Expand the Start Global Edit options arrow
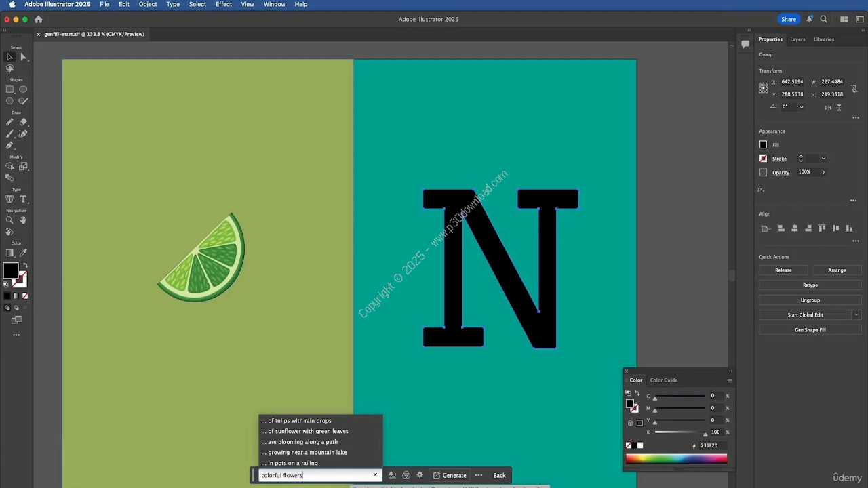The width and height of the screenshot is (868, 488). pos(856,315)
